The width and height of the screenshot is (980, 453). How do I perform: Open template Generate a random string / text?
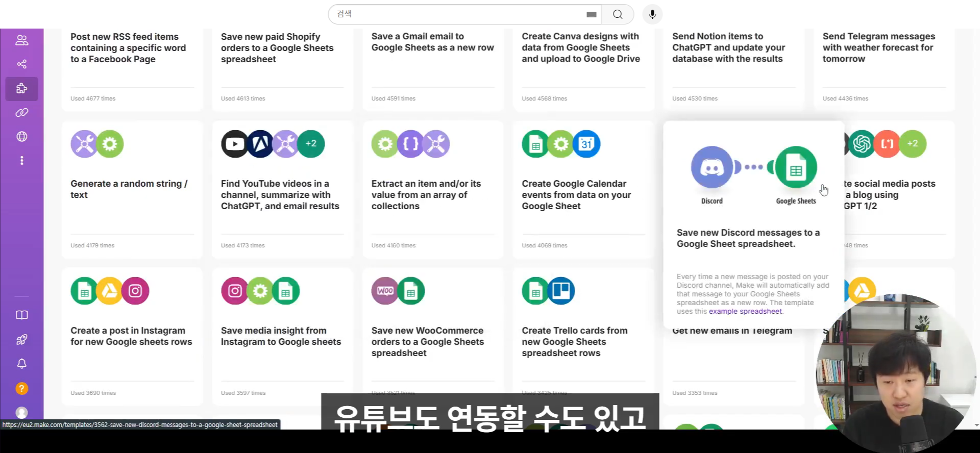(x=129, y=189)
